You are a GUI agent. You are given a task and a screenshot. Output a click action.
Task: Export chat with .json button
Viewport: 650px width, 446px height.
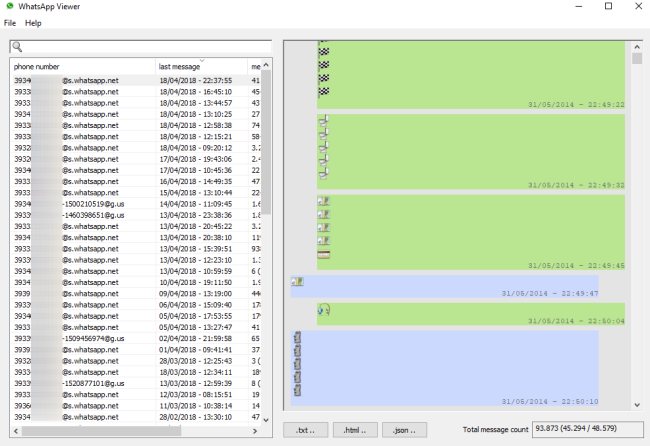point(405,430)
